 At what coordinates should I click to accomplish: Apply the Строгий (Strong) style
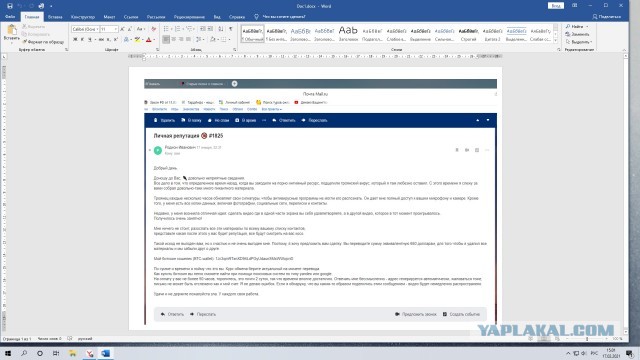pos(469,34)
